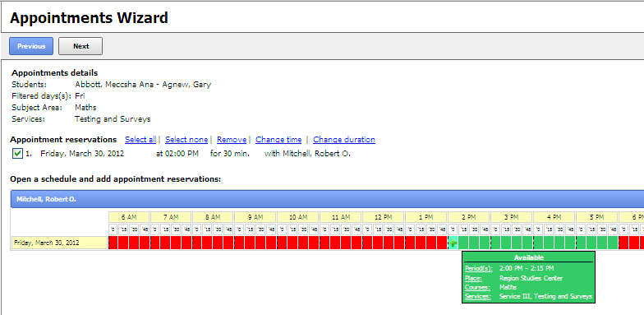Remove selected reservations via Remove link

point(232,140)
